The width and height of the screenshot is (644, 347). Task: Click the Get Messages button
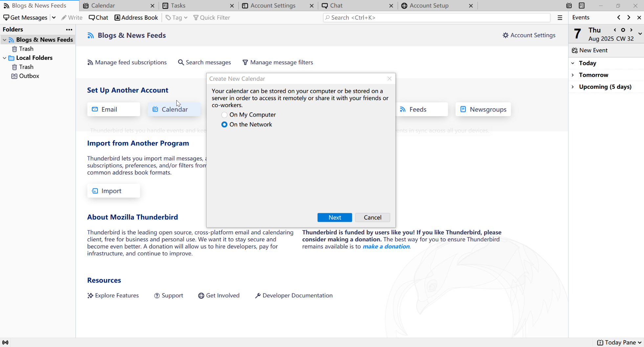[x=25, y=17]
